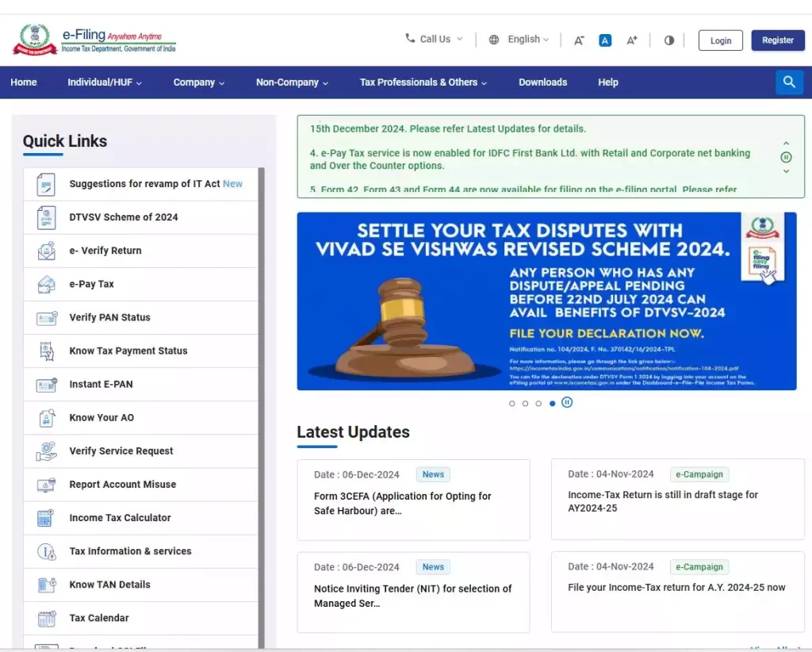Select the first carousel slide dot
This screenshot has height=652, width=812.
pos(512,404)
